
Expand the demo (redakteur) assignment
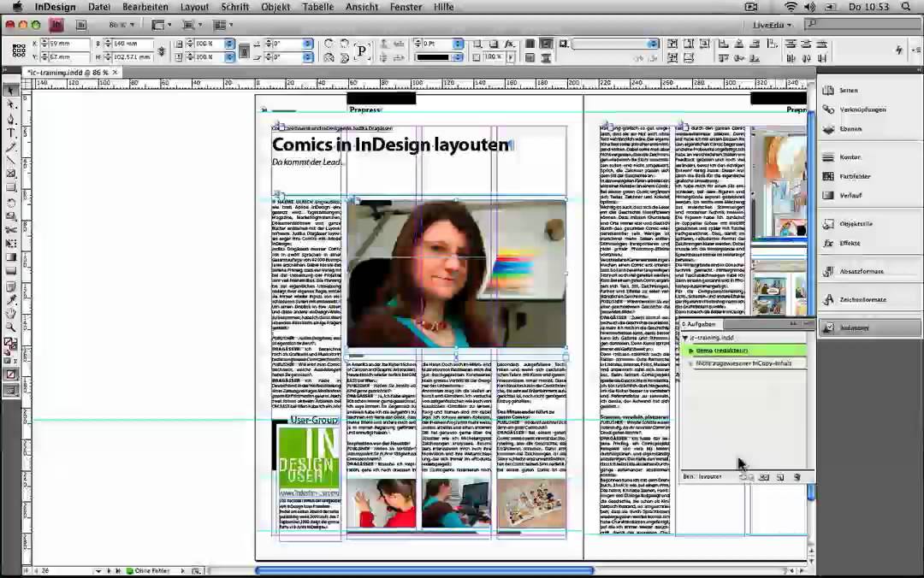coord(690,351)
